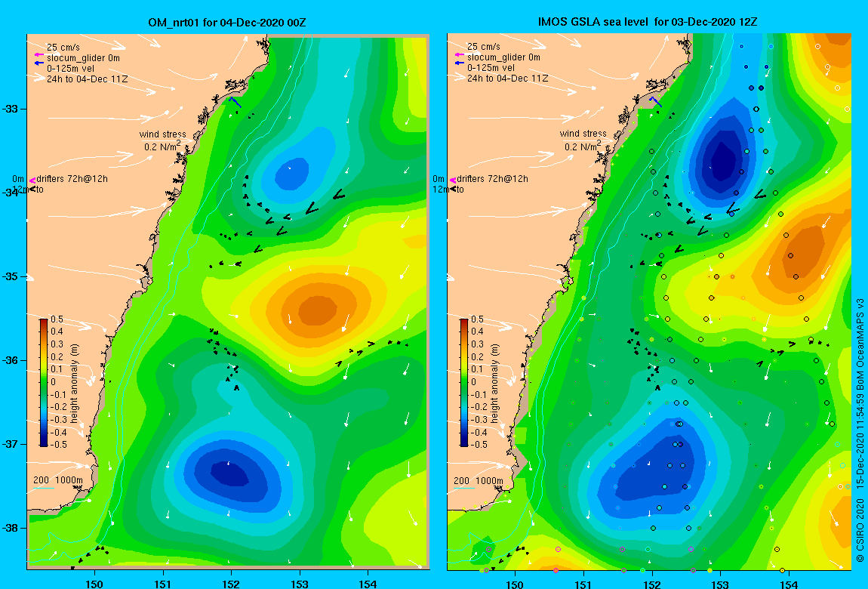Image resolution: width=868 pixels, height=589 pixels.
Task: Click '0.2 N/m' value in left map
Action: pyautogui.click(x=160, y=146)
